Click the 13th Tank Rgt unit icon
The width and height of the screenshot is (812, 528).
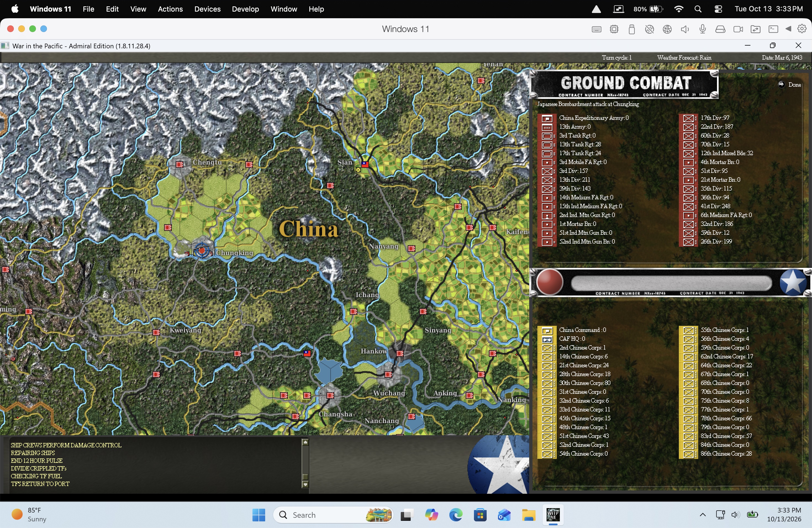547,145
